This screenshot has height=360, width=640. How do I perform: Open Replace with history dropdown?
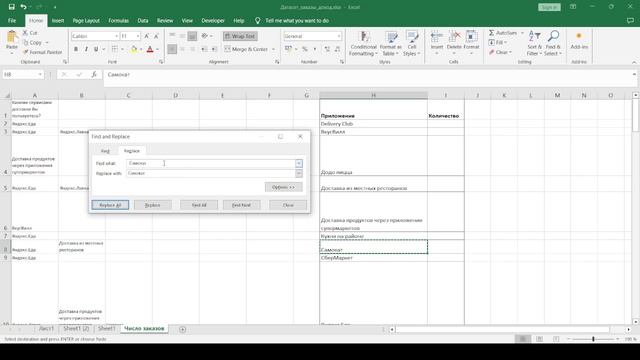coord(299,173)
